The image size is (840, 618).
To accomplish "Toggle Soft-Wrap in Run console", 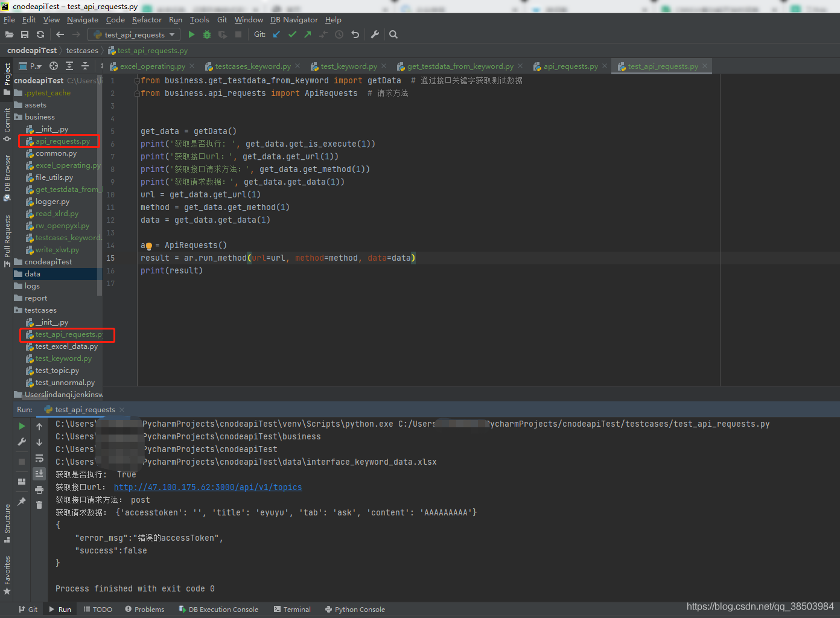I will tap(39, 458).
